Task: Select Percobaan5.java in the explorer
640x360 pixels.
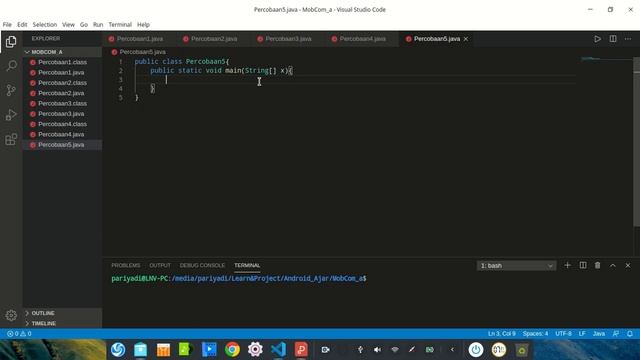Action: [62, 144]
